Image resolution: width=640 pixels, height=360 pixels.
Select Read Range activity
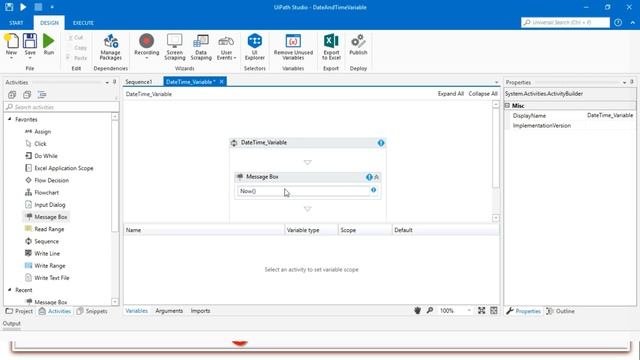coord(44,229)
